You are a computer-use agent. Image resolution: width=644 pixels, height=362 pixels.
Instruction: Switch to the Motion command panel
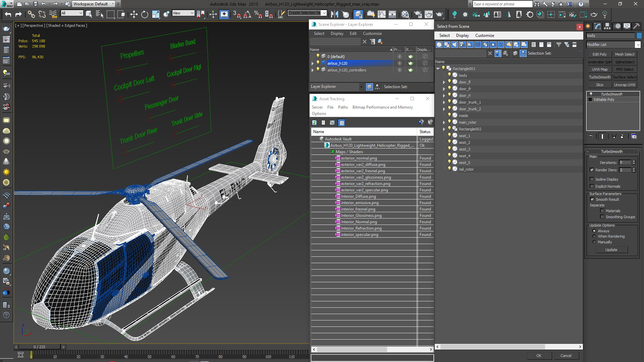coord(617,26)
